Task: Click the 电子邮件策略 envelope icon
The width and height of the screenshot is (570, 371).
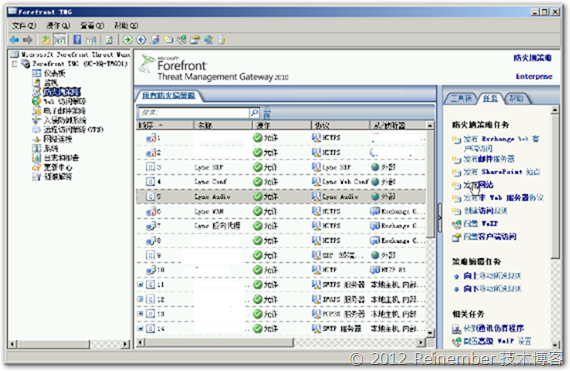Action: 36,110
